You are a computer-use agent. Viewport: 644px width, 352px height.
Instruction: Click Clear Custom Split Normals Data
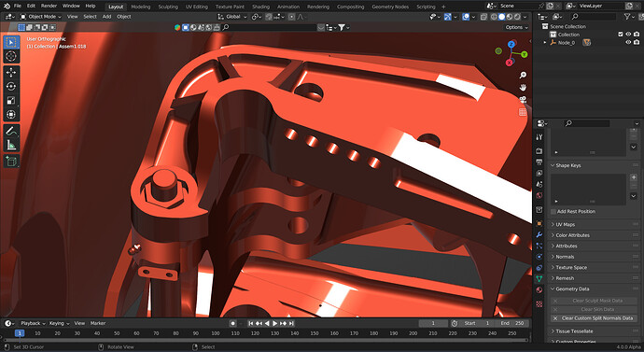(x=594, y=318)
